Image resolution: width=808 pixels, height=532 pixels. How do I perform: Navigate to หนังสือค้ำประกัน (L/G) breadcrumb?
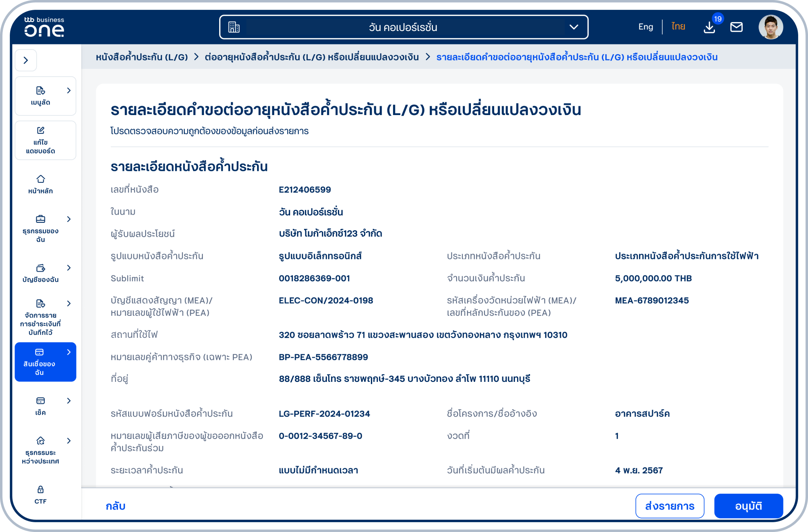click(142, 57)
